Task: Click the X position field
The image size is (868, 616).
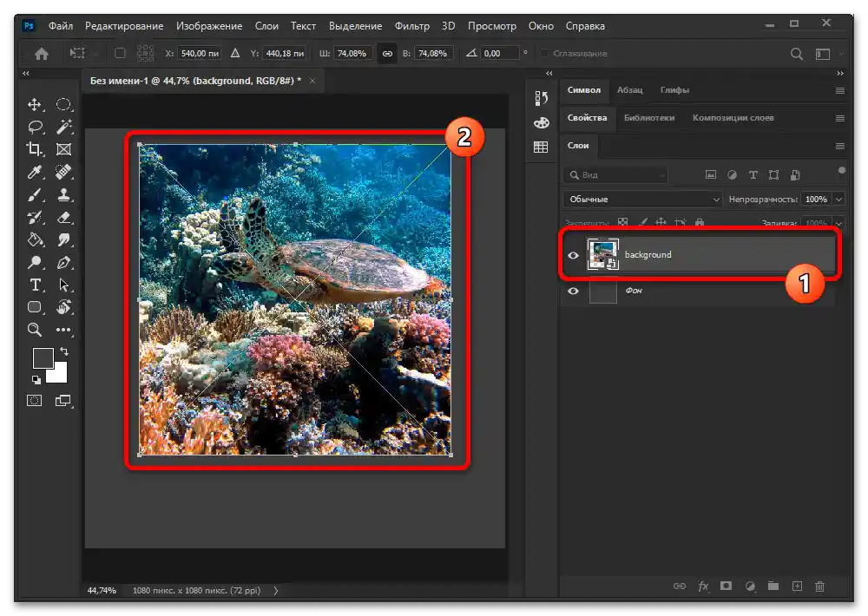Action: [x=200, y=54]
